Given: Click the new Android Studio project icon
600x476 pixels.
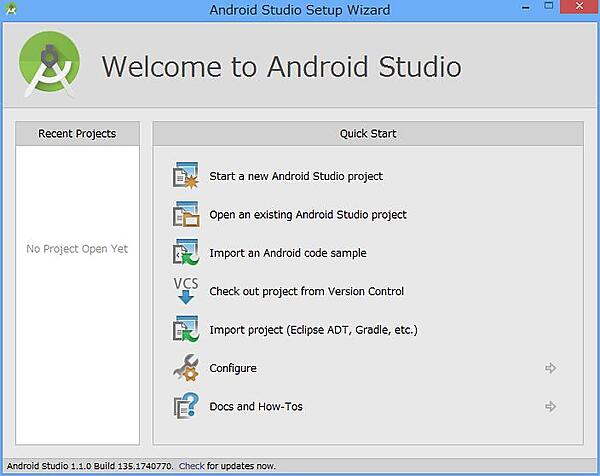Looking at the screenshot, I should pos(187,176).
